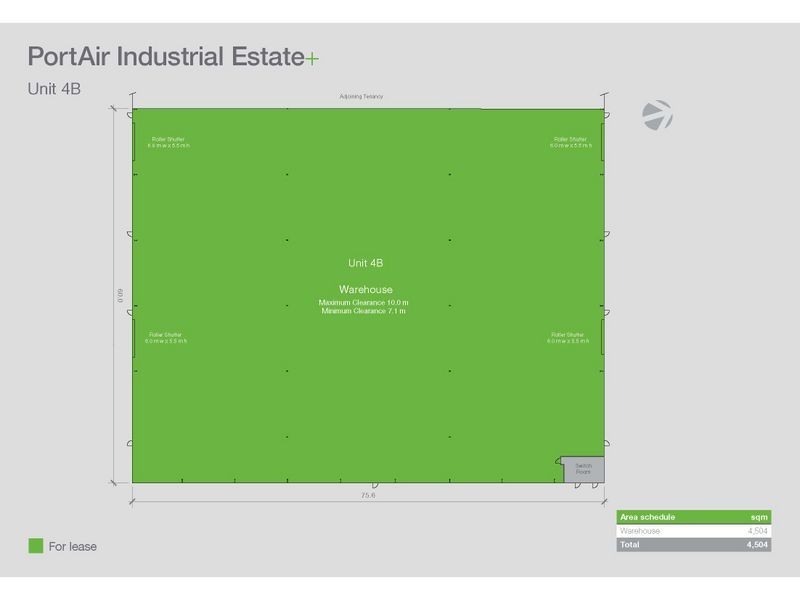Click the green For lease legend swatch
Viewport: 800px width, 600px height.
pos(36,546)
